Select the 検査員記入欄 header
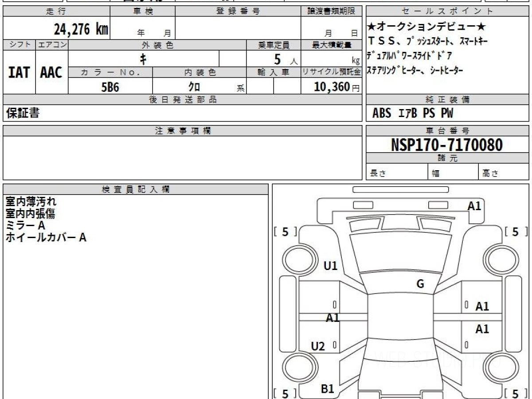Screen dimensions: 532x399 [x=136, y=189]
